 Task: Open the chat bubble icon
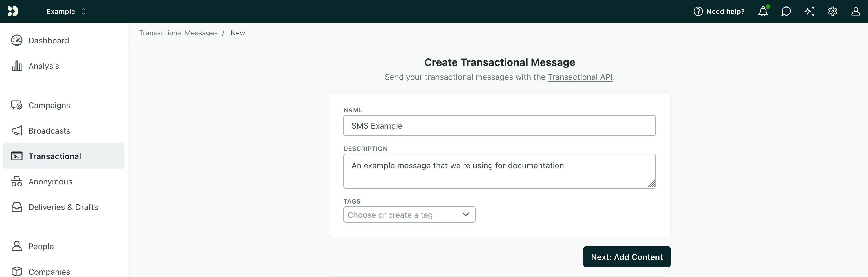coord(786,12)
